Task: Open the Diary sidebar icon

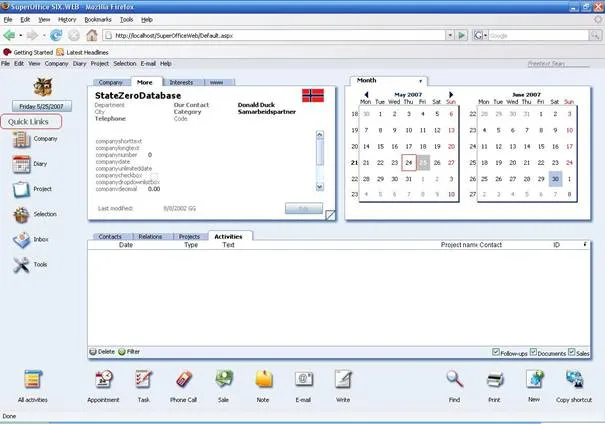Action: 24,166
